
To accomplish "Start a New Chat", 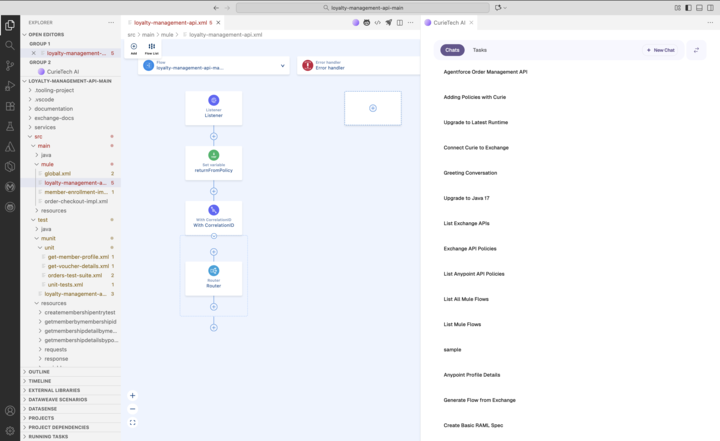I will click(x=661, y=50).
